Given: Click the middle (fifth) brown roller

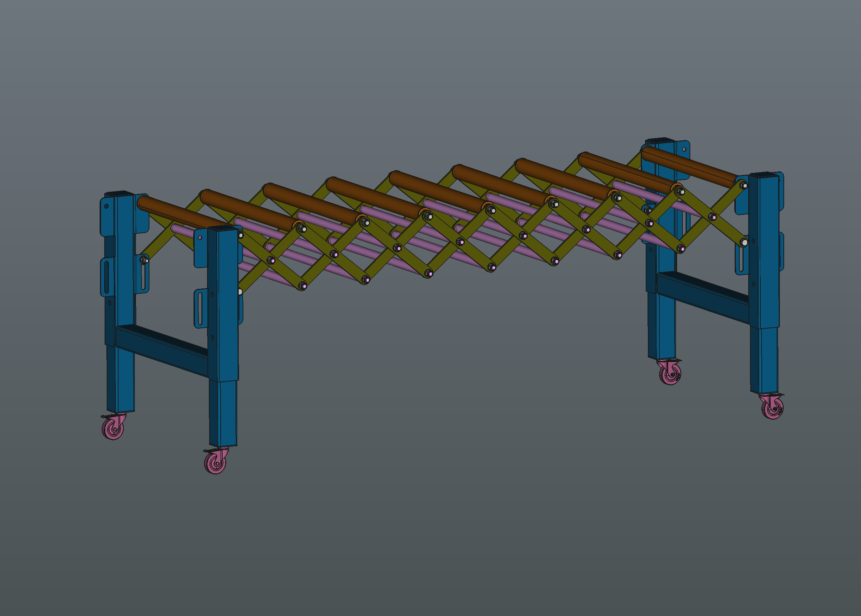Looking at the screenshot, I should (x=437, y=191).
